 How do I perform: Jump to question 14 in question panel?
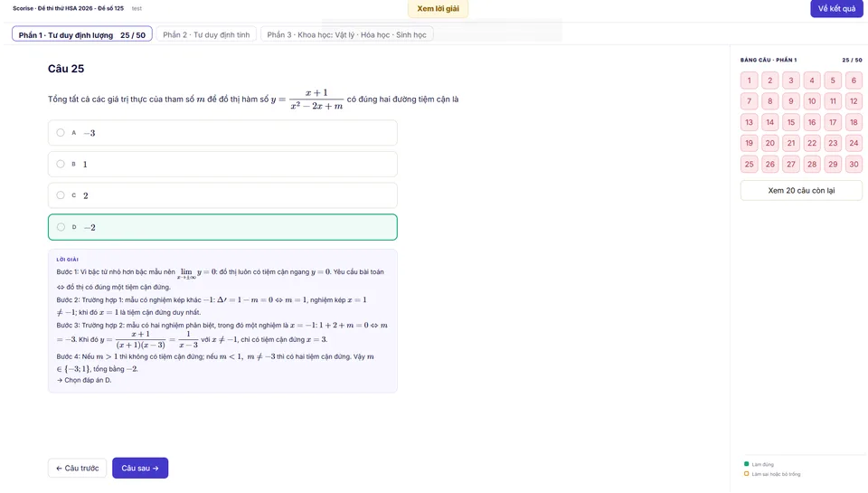(770, 122)
